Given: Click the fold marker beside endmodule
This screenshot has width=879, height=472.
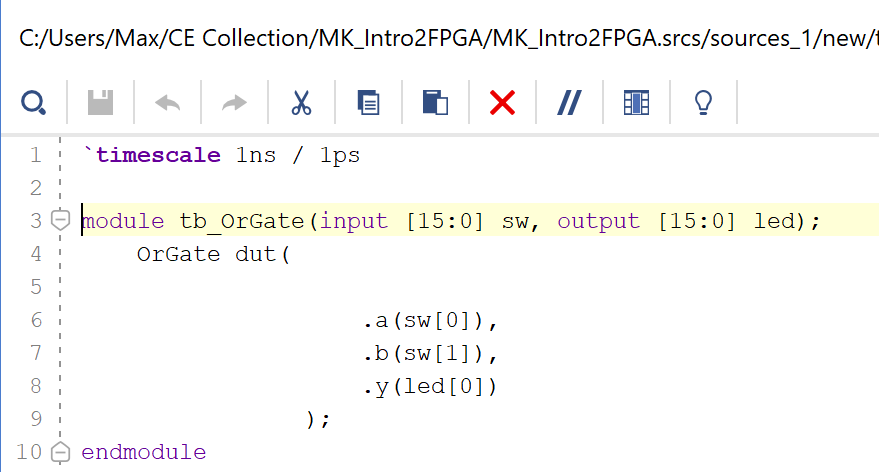Looking at the screenshot, I should pyautogui.click(x=60, y=451).
